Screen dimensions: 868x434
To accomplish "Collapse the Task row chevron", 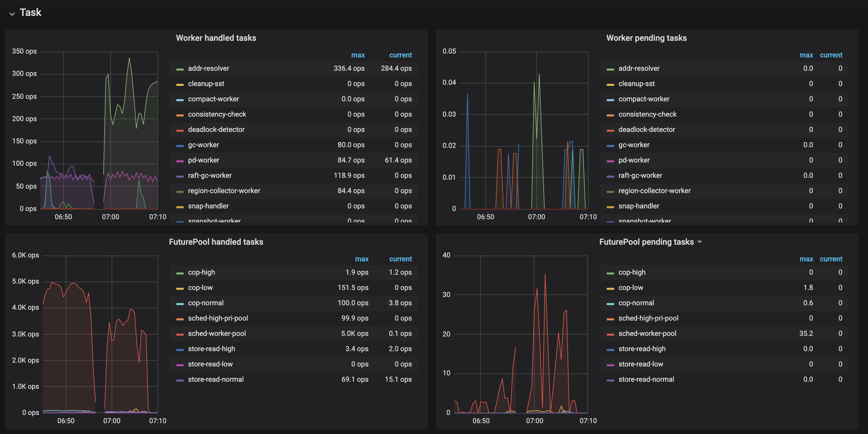I will point(12,14).
